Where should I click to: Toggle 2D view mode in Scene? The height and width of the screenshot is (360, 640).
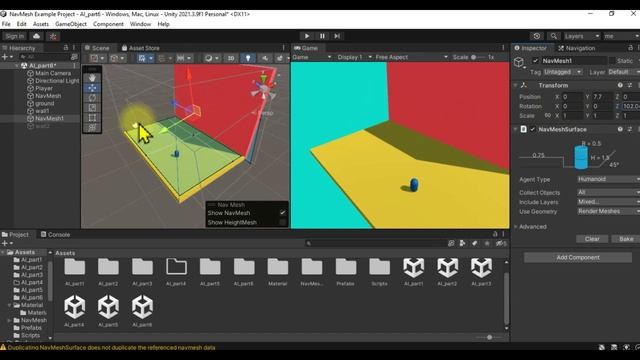click(231, 58)
